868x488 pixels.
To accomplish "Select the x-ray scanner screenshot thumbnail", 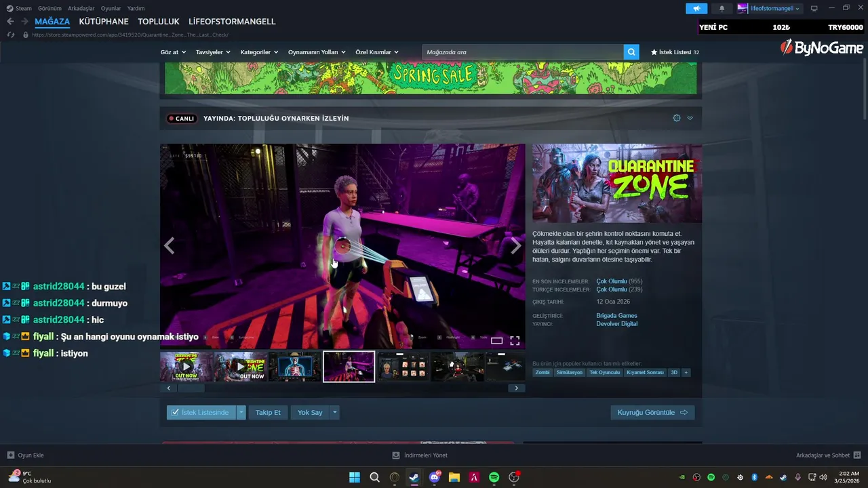I will (294, 367).
